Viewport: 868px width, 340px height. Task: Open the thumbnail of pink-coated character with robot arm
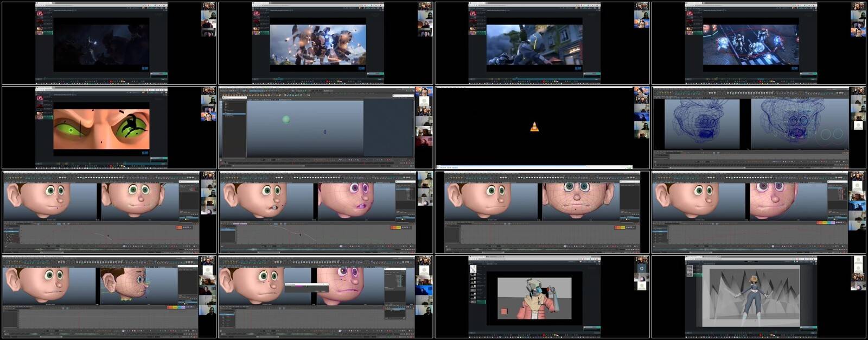coord(542,297)
